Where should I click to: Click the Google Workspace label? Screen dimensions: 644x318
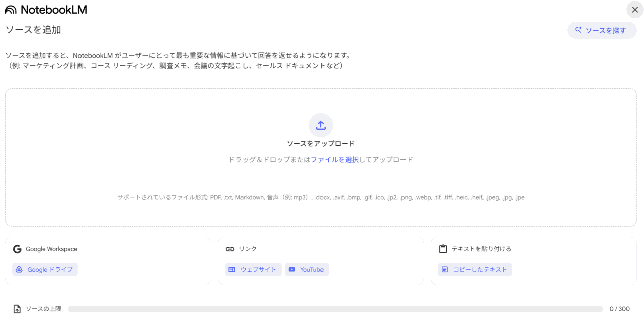51,249
